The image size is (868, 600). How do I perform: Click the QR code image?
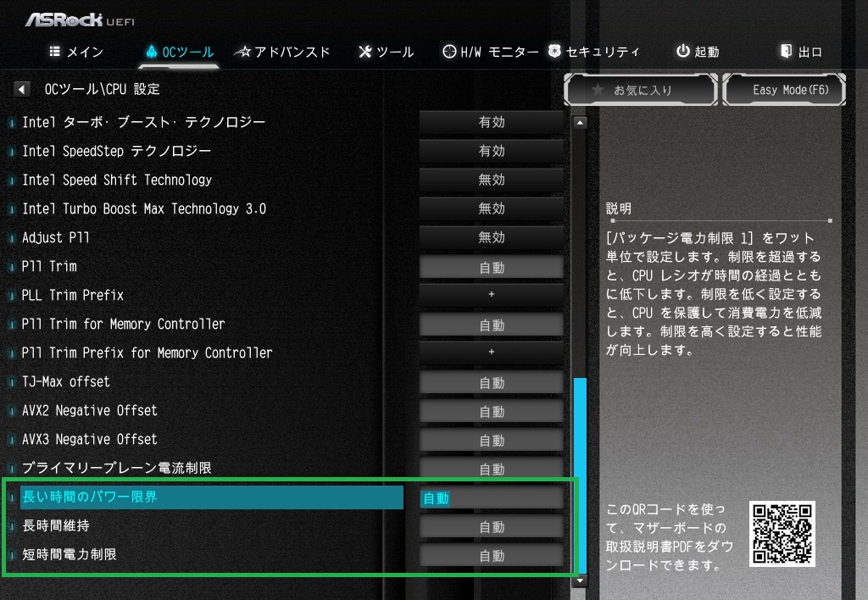coord(782,534)
